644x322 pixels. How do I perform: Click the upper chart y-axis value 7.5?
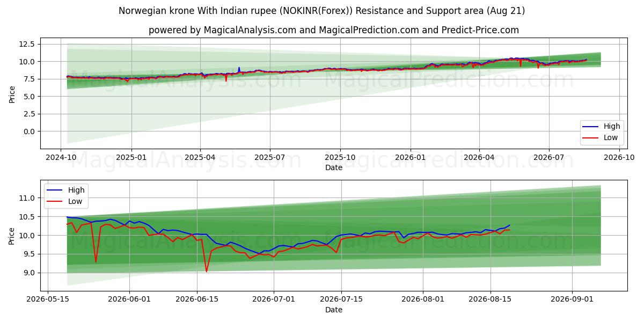[28, 79]
